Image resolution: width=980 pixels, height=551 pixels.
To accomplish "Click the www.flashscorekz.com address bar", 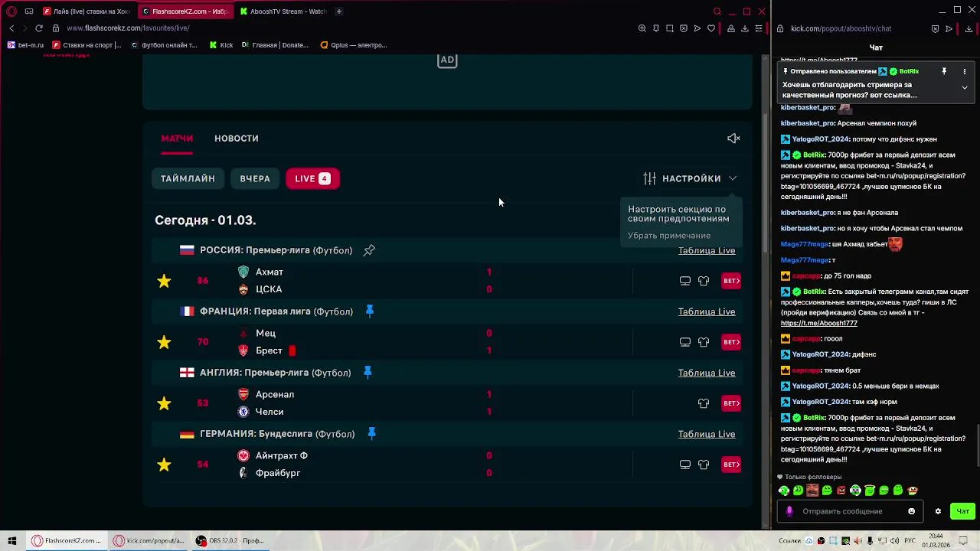I will (128, 28).
